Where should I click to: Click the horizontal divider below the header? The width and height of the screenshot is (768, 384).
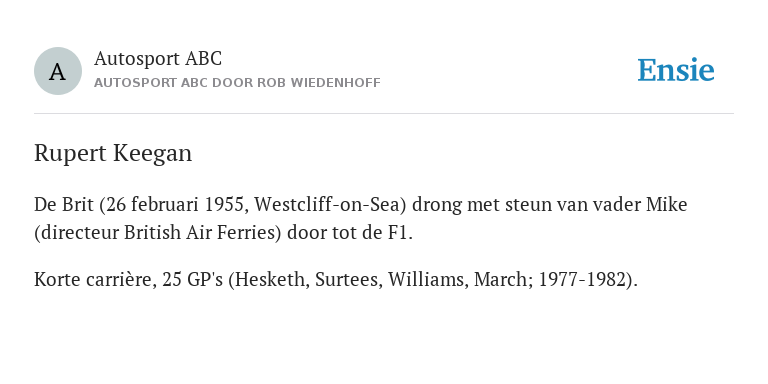(384, 114)
